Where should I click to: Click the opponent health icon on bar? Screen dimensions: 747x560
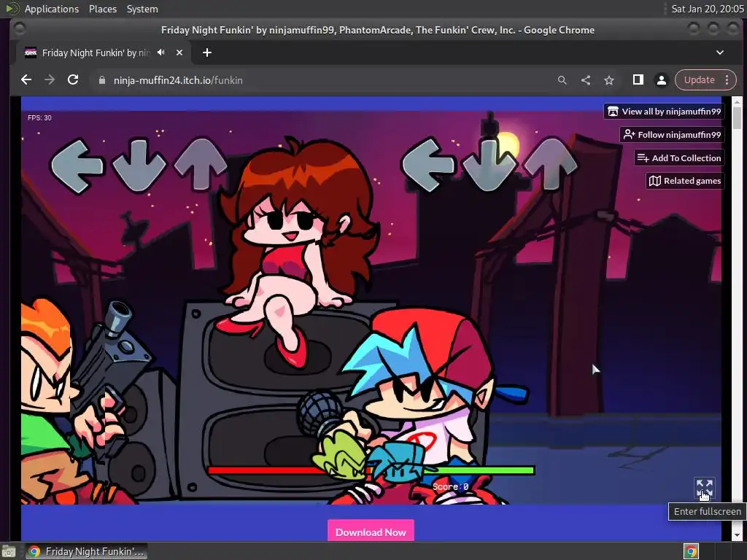click(341, 454)
